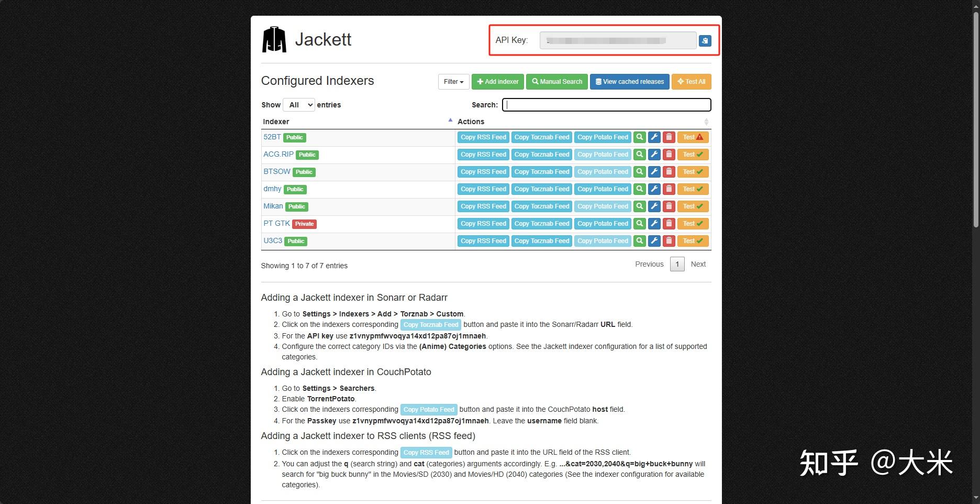The width and height of the screenshot is (980, 504).
Task: Open manual search for 52BT via magnifying glass
Action: 639,137
